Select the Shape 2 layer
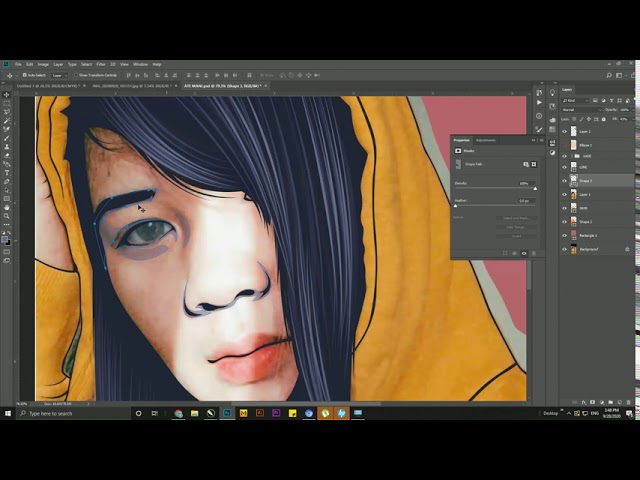The width and height of the screenshot is (640, 480). click(596, 222)
